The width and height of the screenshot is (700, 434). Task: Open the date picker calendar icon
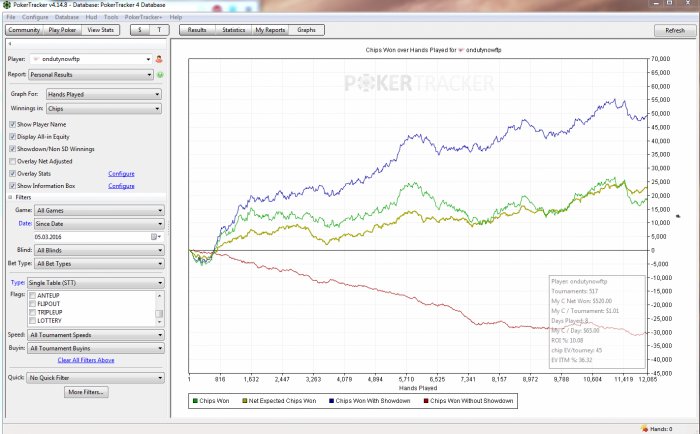pyautogui.click(x=154, y=237)
